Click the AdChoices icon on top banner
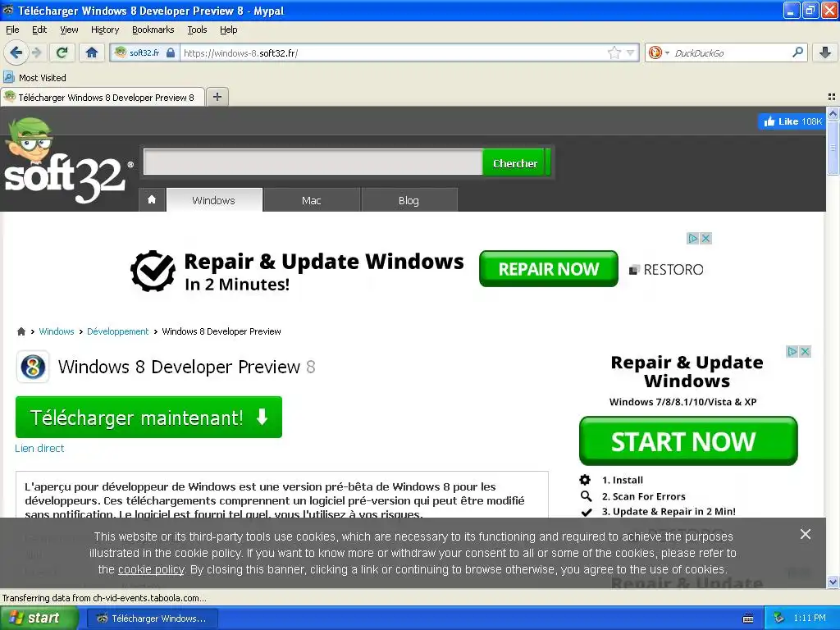This screenshot has width=840, height=630. [x=693, y=239]
